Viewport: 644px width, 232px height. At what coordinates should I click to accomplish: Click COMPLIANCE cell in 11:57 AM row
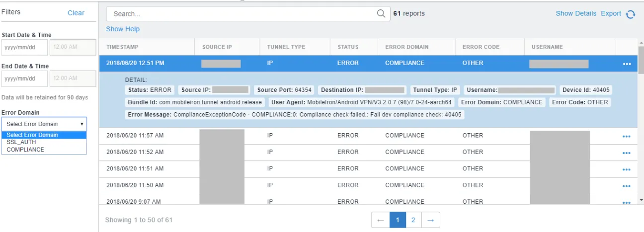point(404,136)
